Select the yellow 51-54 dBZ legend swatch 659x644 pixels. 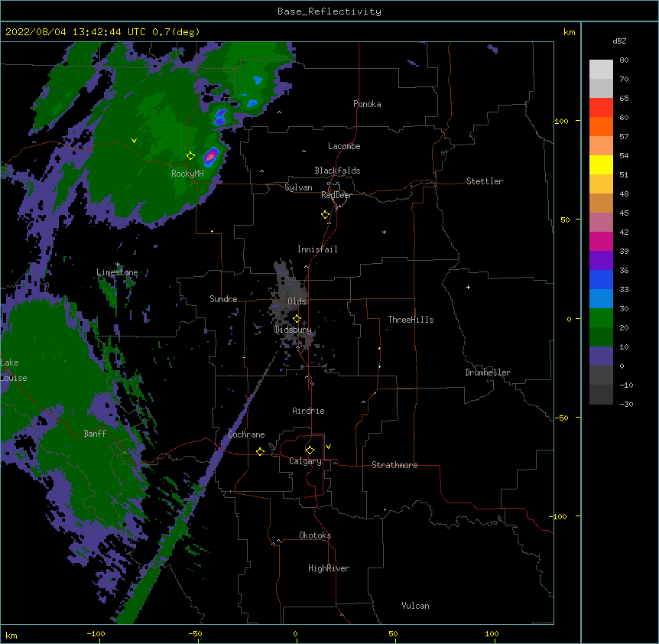pos(601,164)
